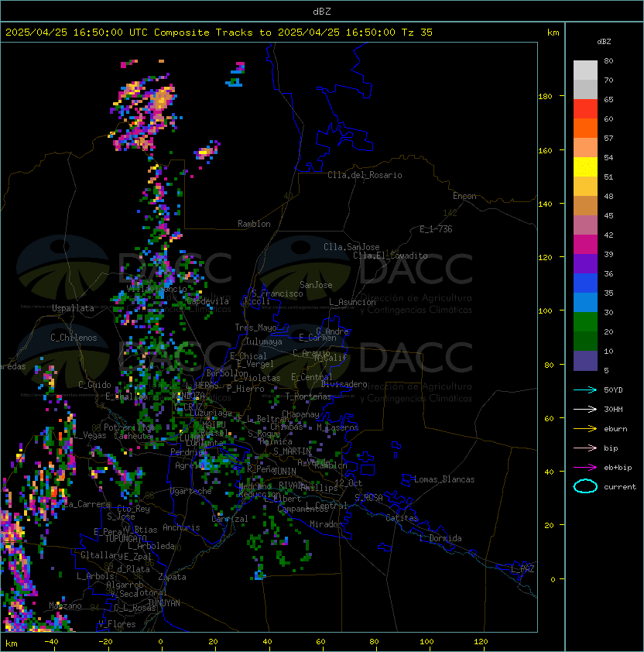Click the 'km' unit label at bottom left
644x652 pixels.
(x=12, y=643)
